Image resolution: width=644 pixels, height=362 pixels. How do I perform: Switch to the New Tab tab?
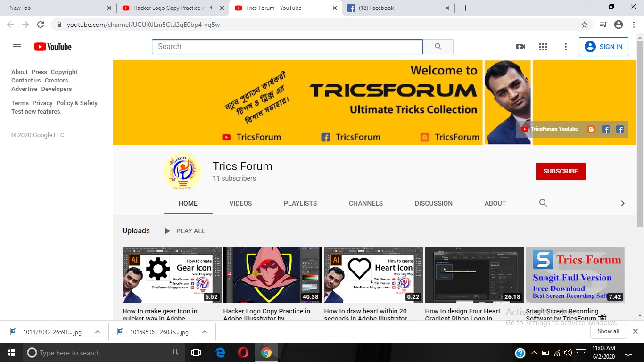click(58, 8)
